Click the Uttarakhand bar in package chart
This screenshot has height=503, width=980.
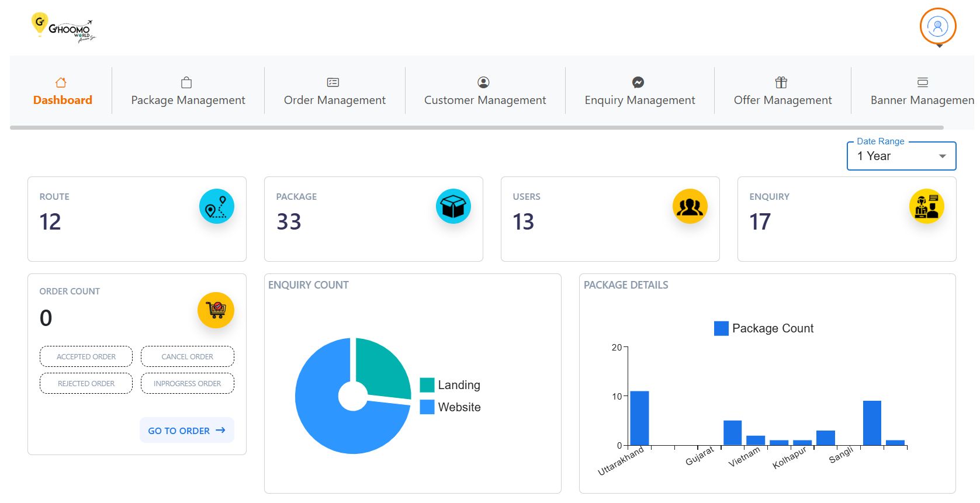point(639,418)
